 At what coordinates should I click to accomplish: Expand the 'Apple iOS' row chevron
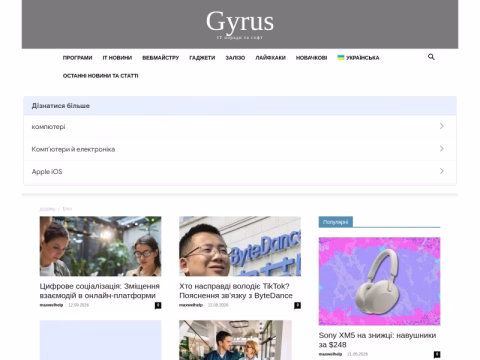tap(442, 171)
